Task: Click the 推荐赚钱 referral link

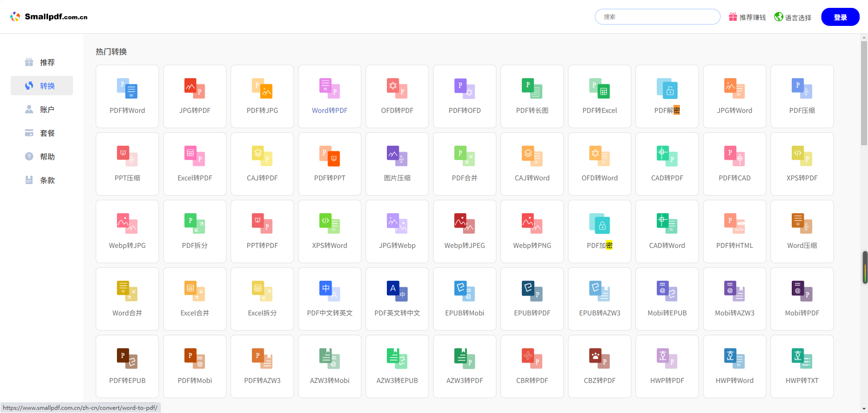Action: click(x=747, y=17)
